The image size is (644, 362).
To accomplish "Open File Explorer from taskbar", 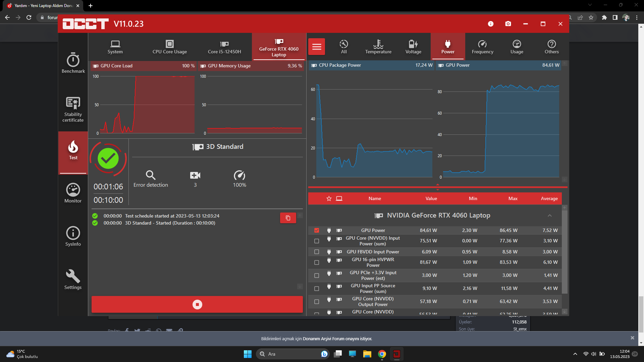I will coord(367,354).
